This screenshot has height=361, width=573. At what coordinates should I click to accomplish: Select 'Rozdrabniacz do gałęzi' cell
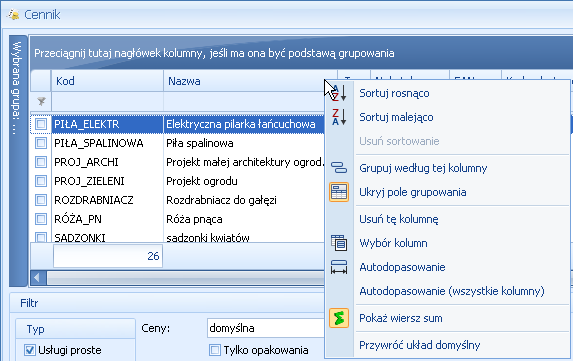pyautogui.click(x=244, y=200)
